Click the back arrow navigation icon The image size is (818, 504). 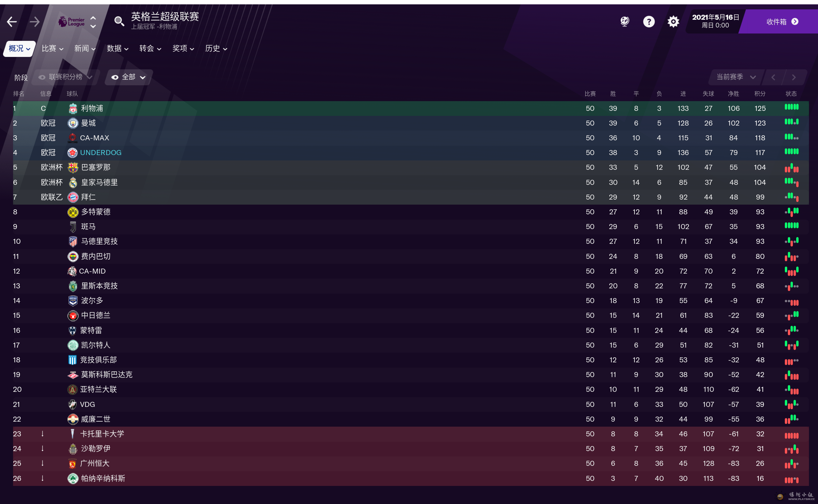(x=12, y=22)
